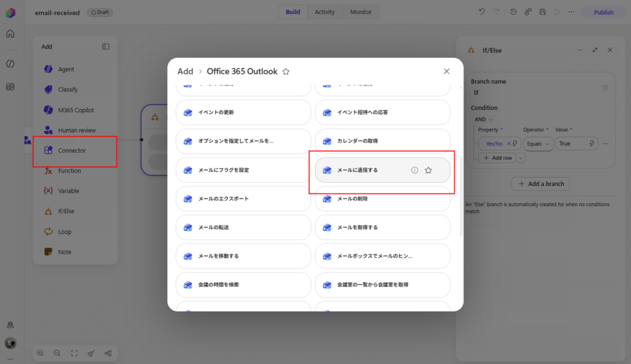
Task: Choose the メールの転送 action
Action: (243, 227)
